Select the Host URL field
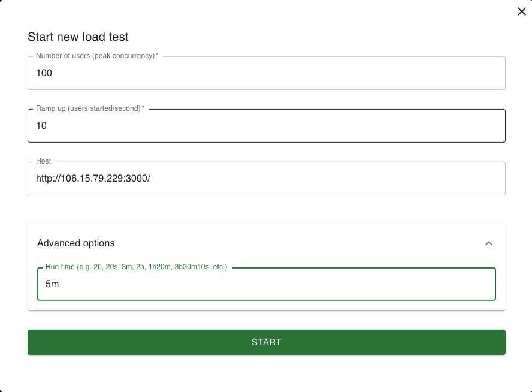This screenshot has height=392, width=532. click(x=267, y=179)
